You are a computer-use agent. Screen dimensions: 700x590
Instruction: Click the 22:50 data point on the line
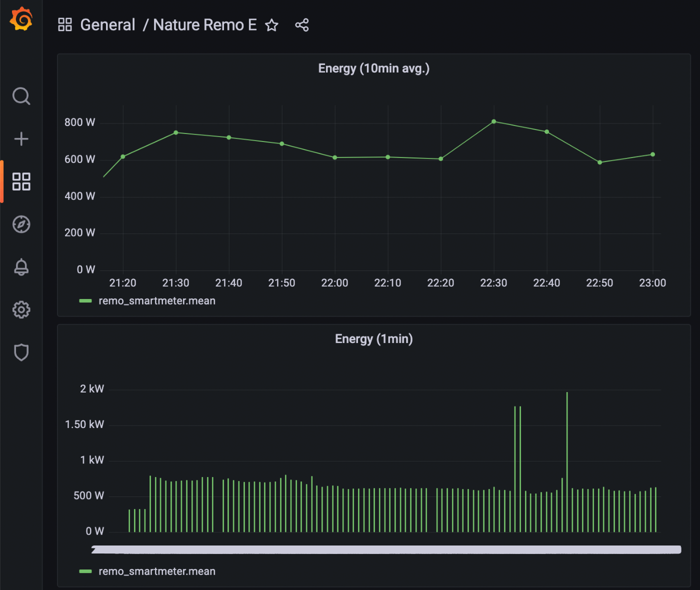(600, 162)
